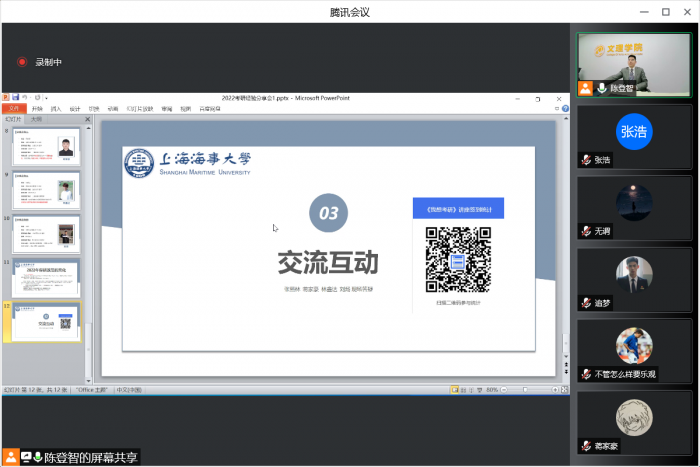
Task: Click muted mic icon beside 无谓
Action: coord(586,231)
